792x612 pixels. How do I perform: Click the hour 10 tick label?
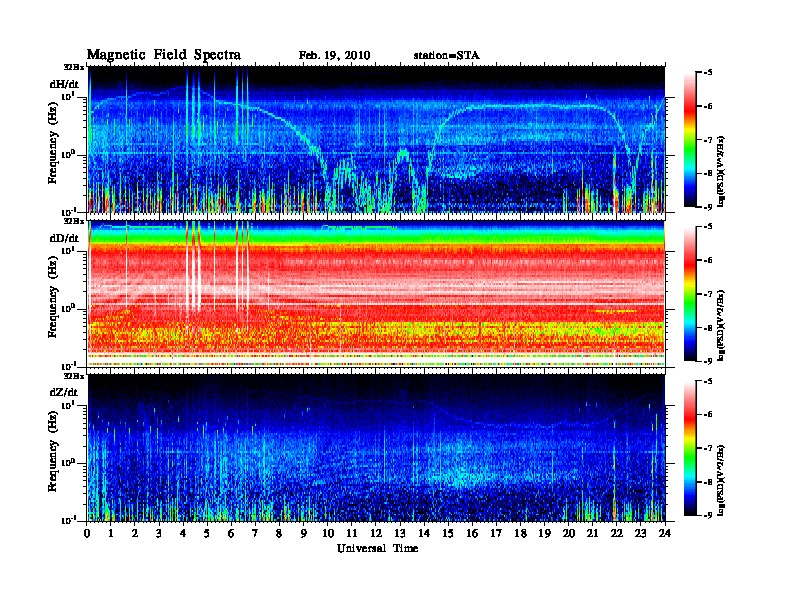pyautogui.click(x=328, y=533)
